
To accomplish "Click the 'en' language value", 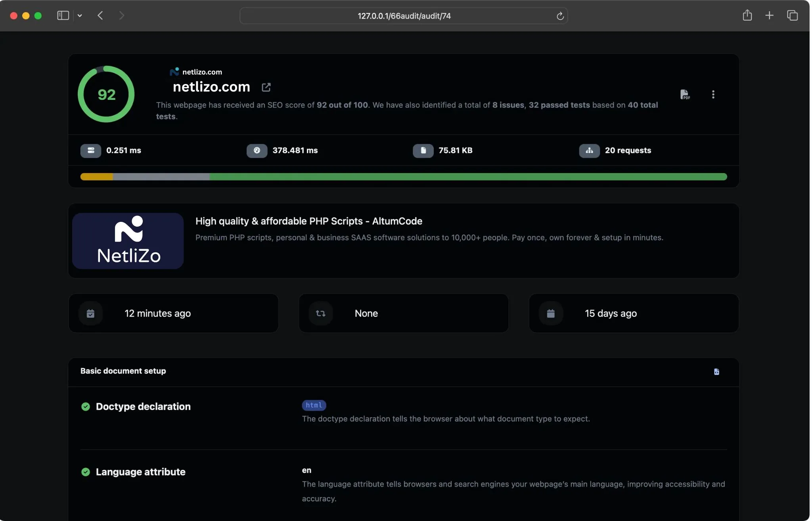I will pyautogui.click(x=306, y=470).
